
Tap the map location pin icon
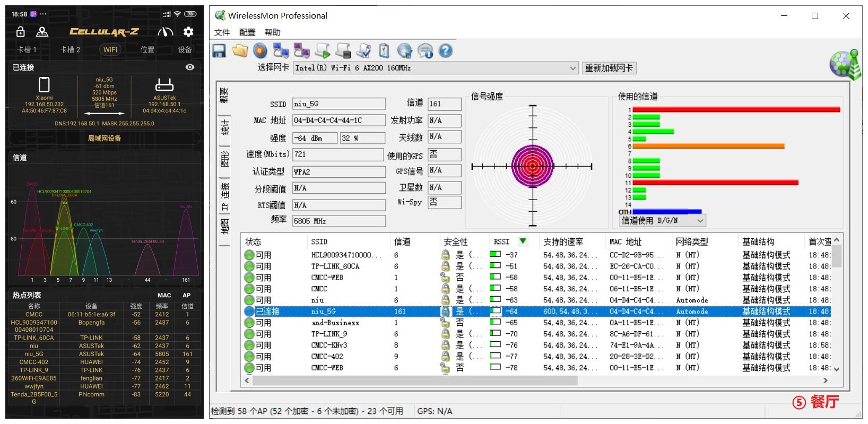pyautogui.click(x=42, y=32)
